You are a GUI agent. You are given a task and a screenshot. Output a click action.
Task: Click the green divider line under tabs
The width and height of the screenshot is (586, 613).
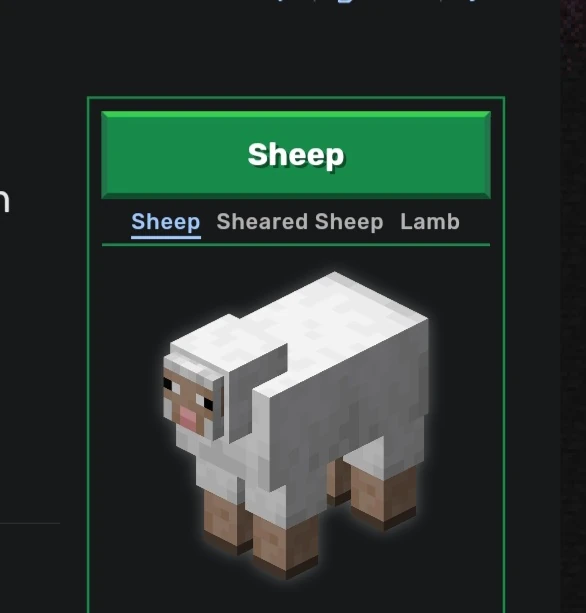[x=296, y=245]
